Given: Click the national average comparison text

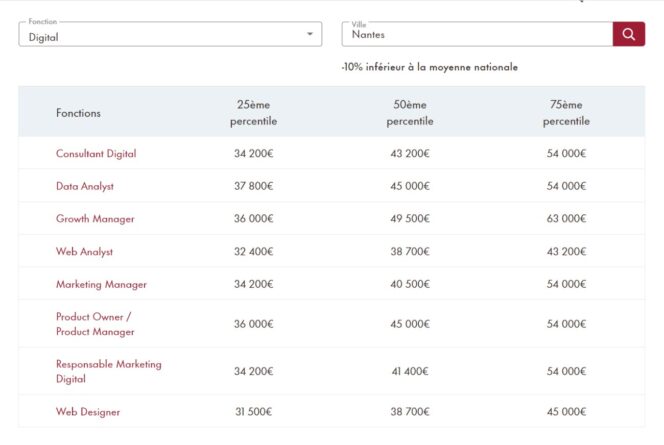Looking at the screenshot, I should coord(429,67).
